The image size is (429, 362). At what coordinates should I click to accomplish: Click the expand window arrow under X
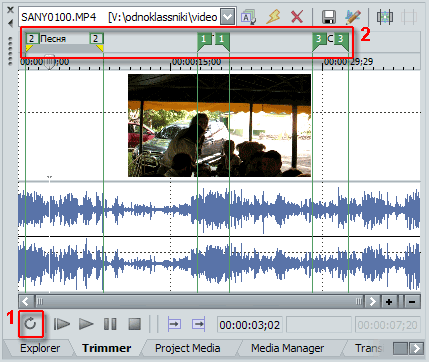coord(10,23)
